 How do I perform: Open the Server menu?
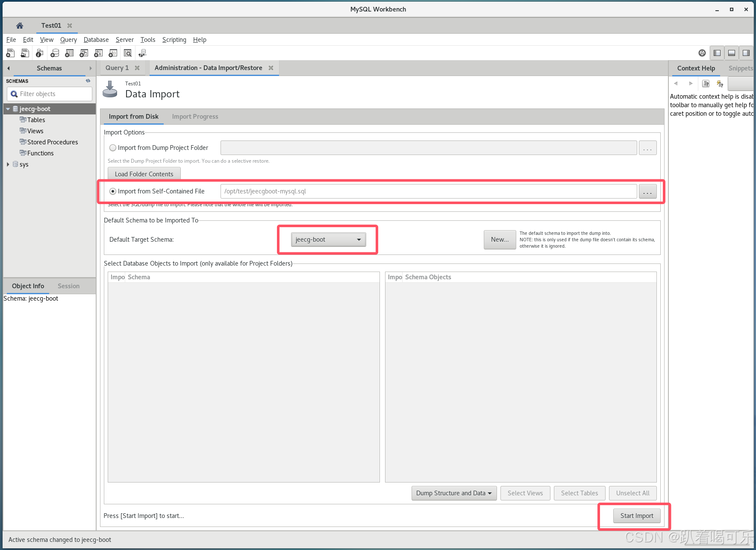point(125,40)
